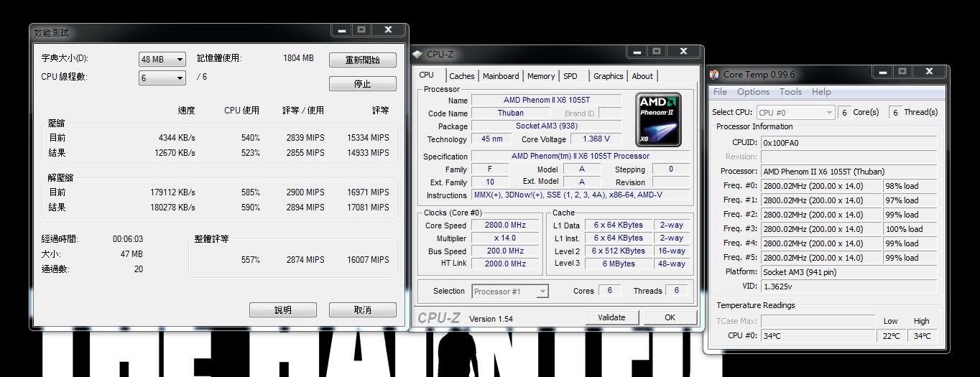Click the VID field 1.3625v
980x377 pixels.
tap(849, 287)
